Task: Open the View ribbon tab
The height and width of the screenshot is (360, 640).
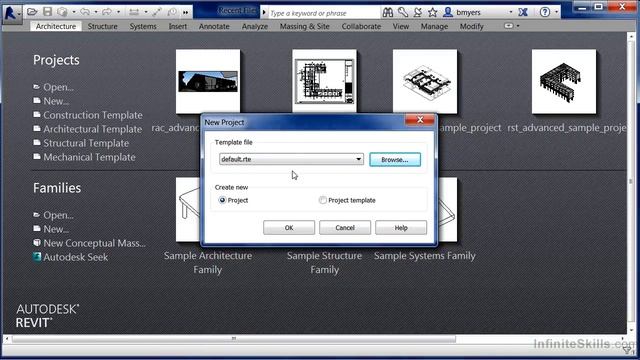Action: click(x=401, y=26)
